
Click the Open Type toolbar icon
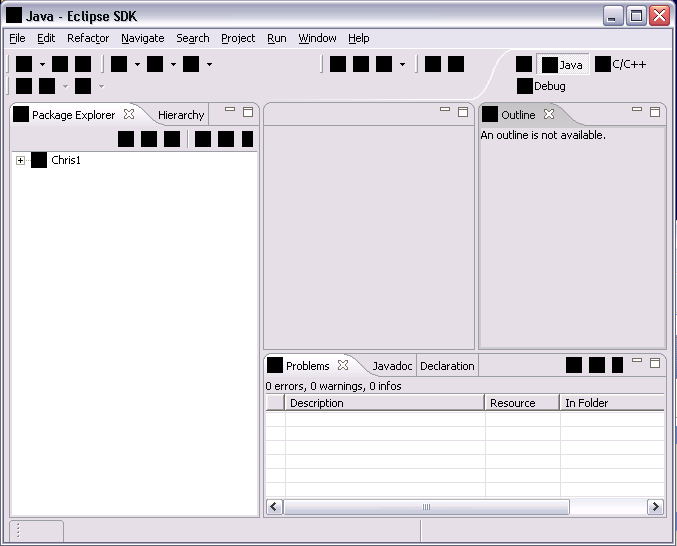point(433,64)
